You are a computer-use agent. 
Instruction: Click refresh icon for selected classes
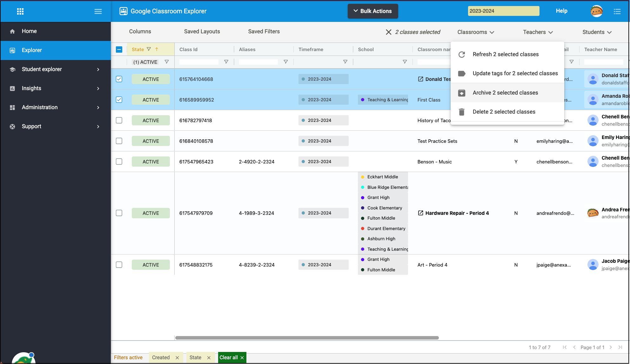coord(462,55)
